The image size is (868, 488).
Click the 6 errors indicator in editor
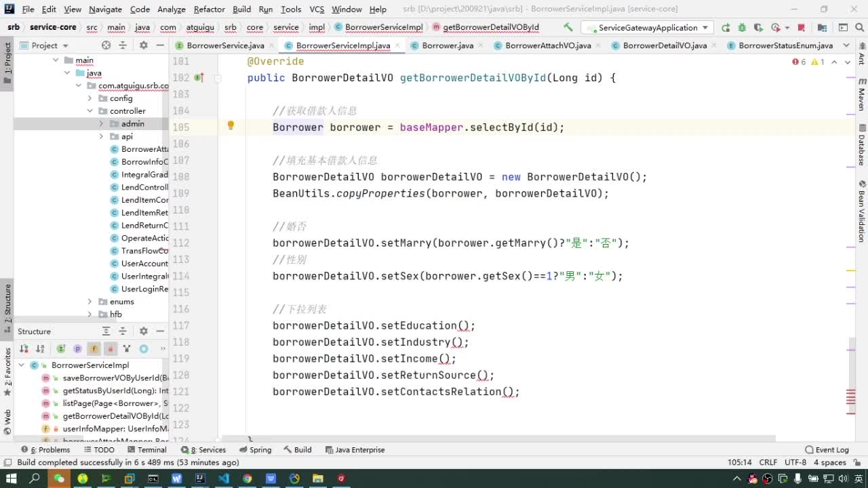coord(799,62)
